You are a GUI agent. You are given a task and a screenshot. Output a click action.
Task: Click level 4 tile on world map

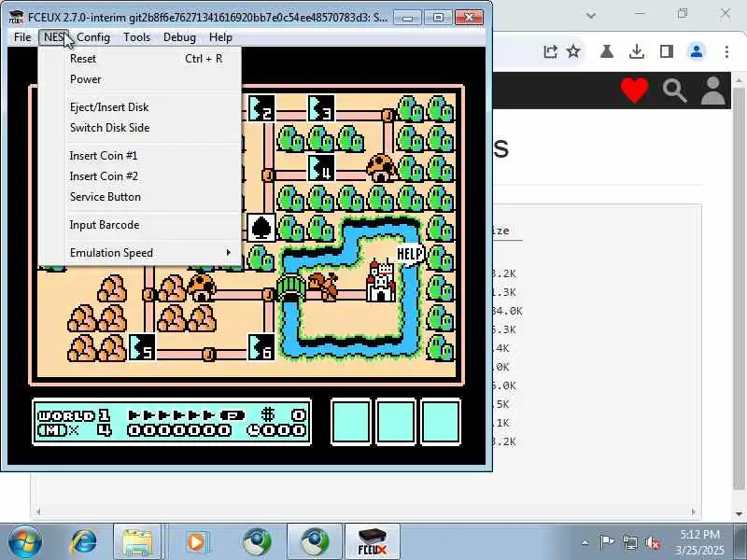321,168
